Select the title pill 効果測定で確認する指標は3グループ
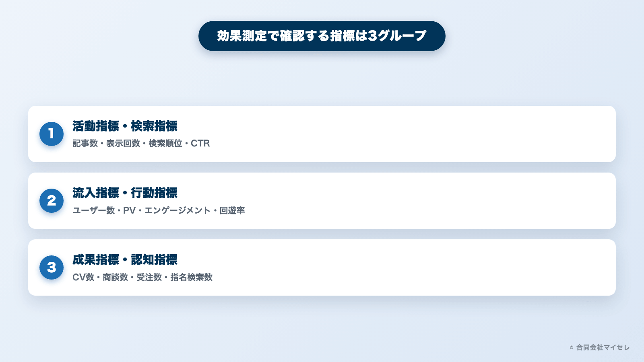644x362 pixels. tap(322, 36)
